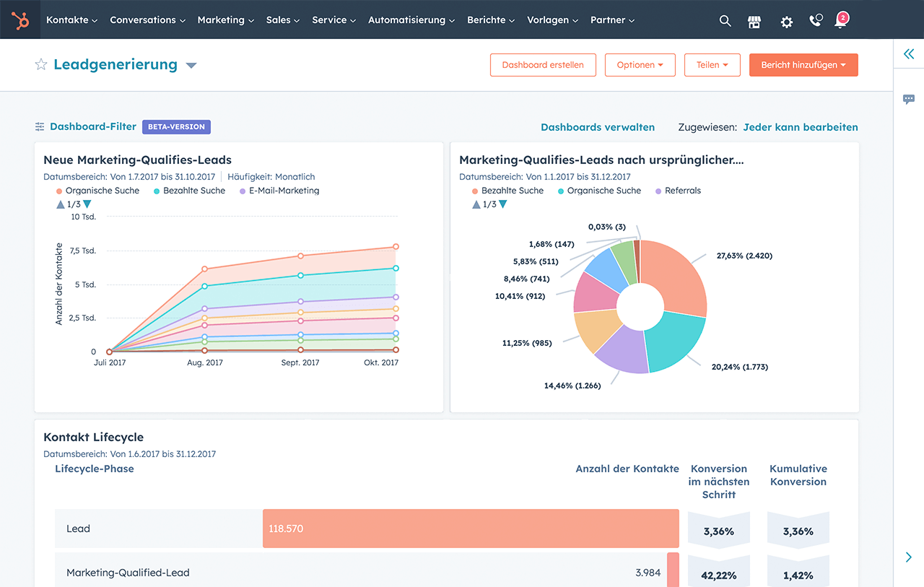Click the Dashboard erstellen button
This screenshot has width=924, height=587.
tap(543, 64)
